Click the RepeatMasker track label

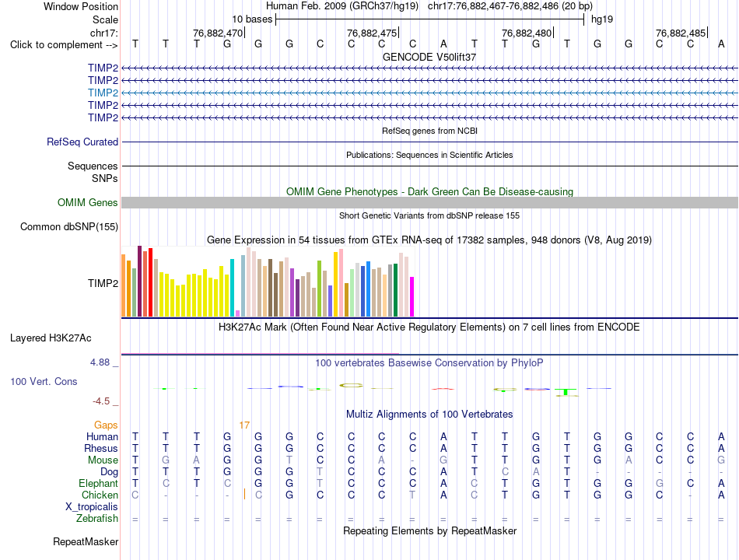pos(86,542)
